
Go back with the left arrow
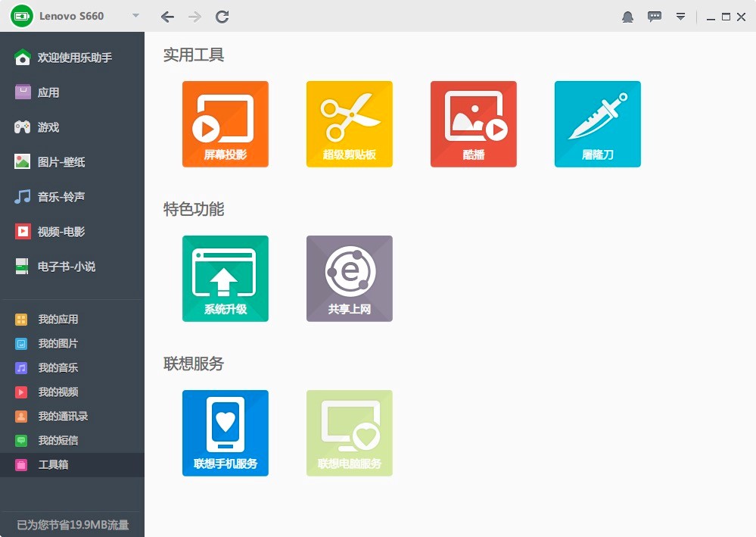pyautogui.click(x=167, y=17)
